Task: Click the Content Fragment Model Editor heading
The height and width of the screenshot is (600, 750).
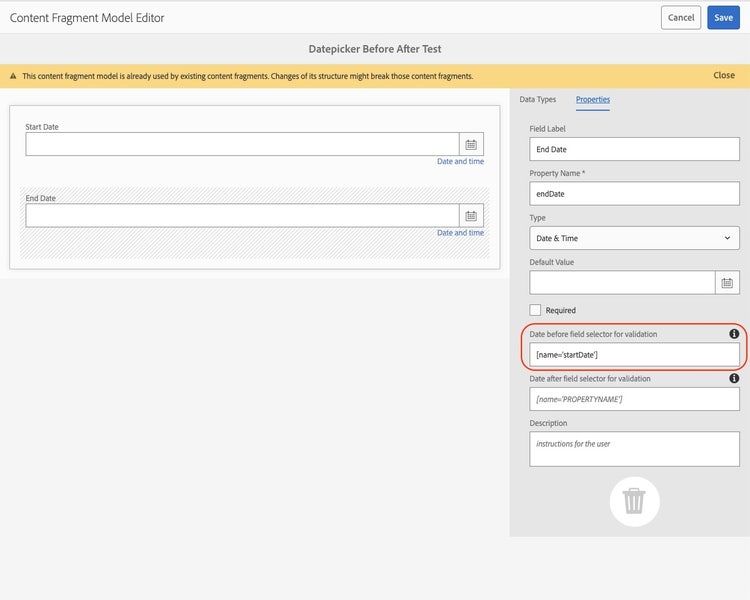Action: pyautogui.click(x=87, y=18)
